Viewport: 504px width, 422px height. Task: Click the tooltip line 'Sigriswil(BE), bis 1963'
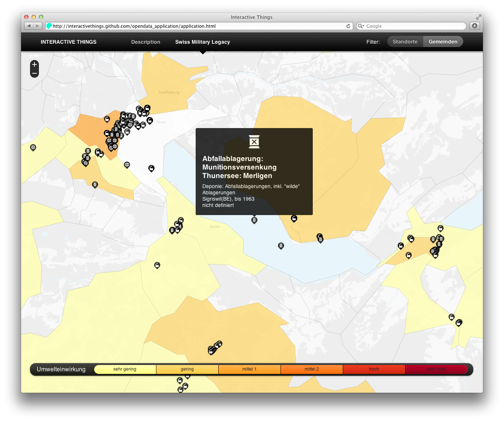point(228,199)
